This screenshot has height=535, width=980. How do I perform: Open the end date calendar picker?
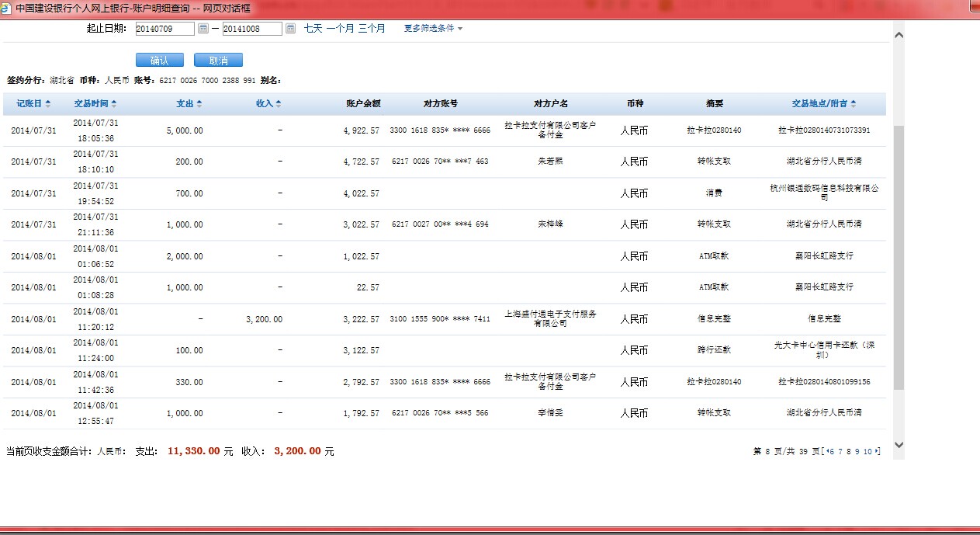(x=290, y=29)
